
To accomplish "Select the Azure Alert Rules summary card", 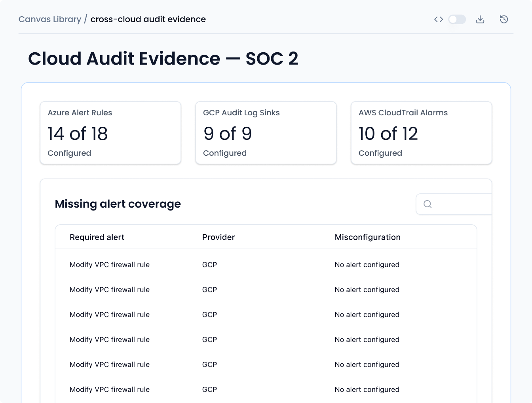I will pos(110,133).
